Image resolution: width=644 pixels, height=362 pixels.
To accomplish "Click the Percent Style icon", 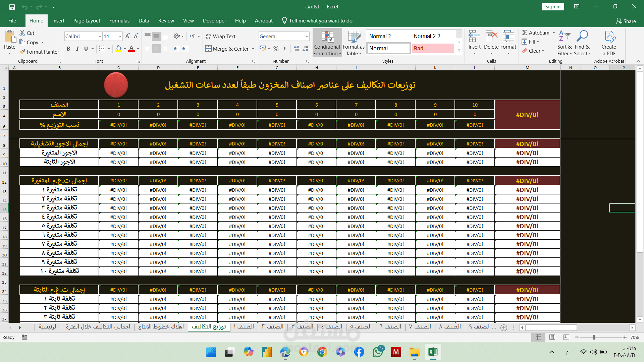I will click(276, 49).
